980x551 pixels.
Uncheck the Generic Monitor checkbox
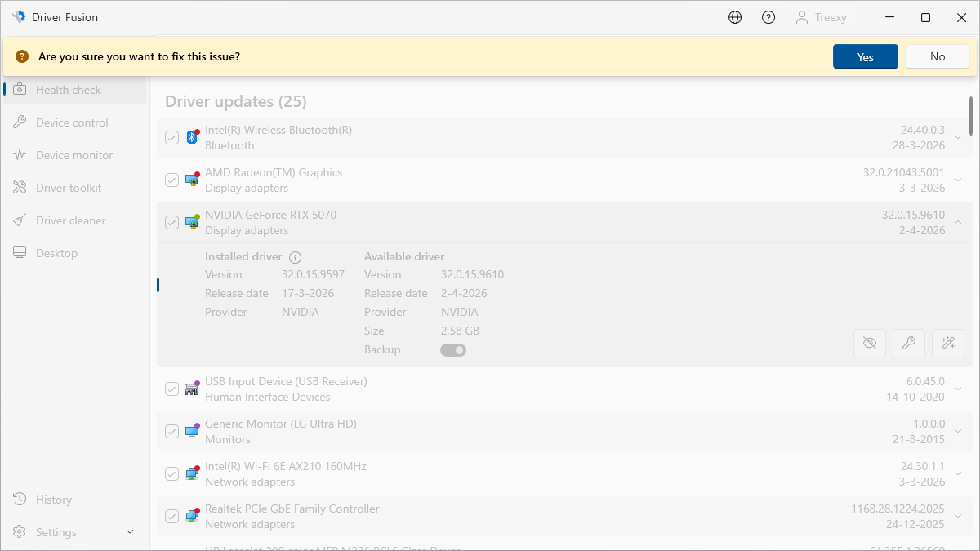171,431
